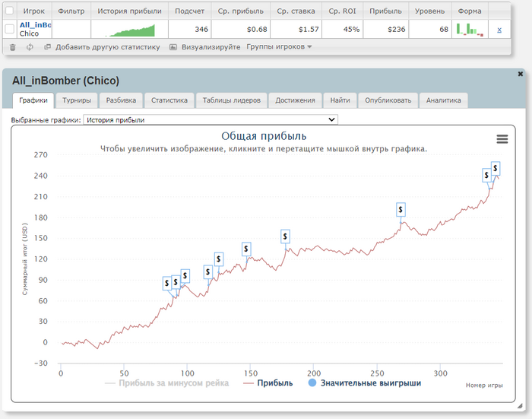This screenshot has height=419, width=532.
Task: Sort by Ср. ROI column header
Action: [x=342, y=11]
